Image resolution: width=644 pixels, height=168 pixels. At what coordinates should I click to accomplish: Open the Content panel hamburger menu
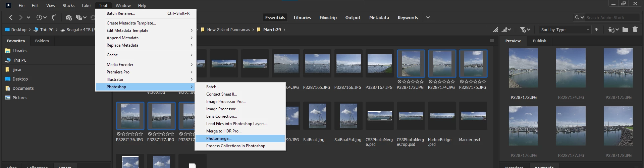click(x=492, y=41)
